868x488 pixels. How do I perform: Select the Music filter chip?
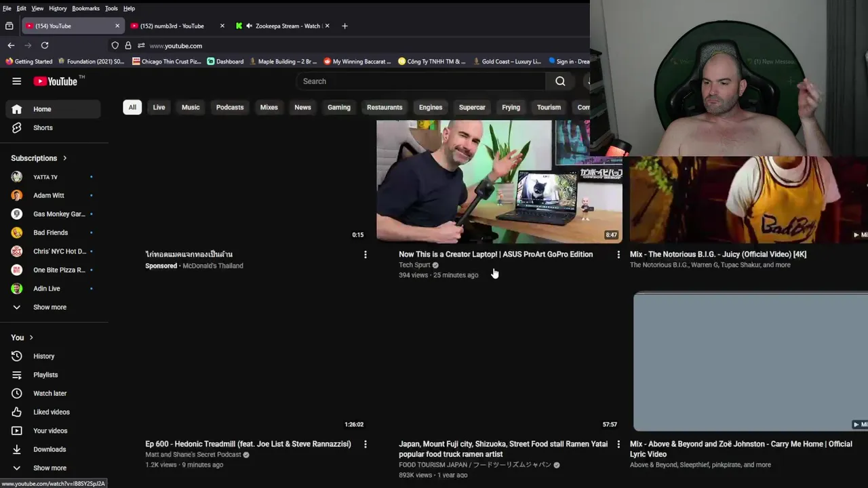(191, 107)
